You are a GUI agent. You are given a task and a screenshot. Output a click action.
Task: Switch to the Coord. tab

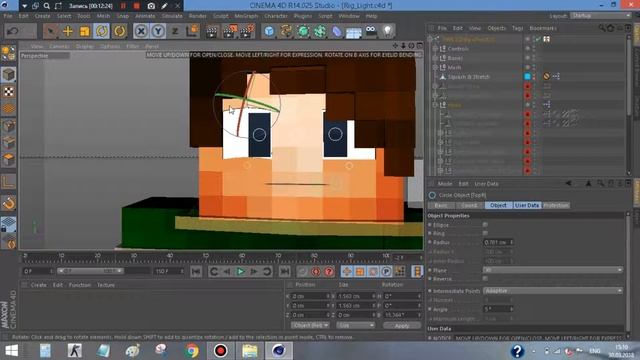[469, 205]
